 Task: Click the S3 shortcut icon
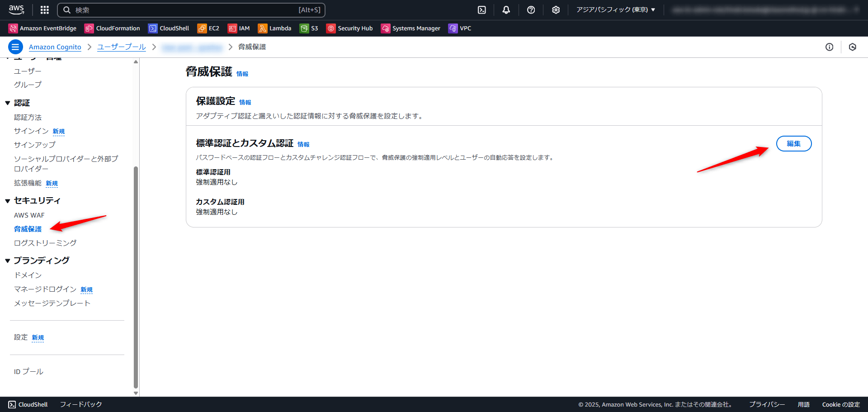point(304,28)
